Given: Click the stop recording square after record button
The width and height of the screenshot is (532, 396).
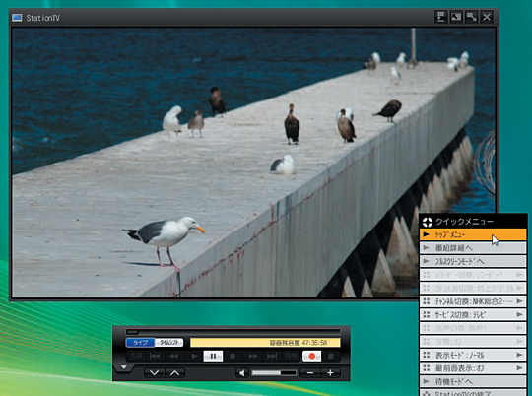Looking at the screenshot, I should coord(331,356).
